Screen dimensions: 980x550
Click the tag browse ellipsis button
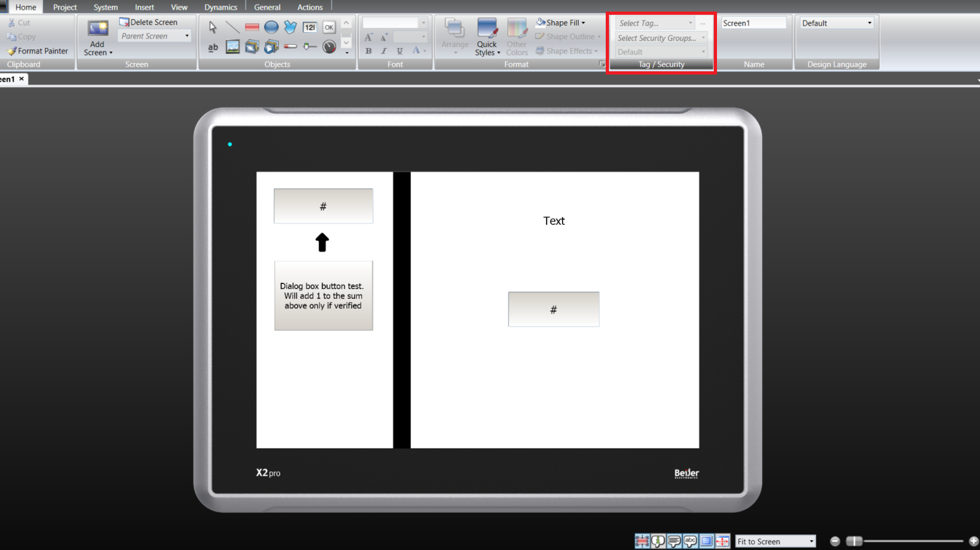pos(703,23)
